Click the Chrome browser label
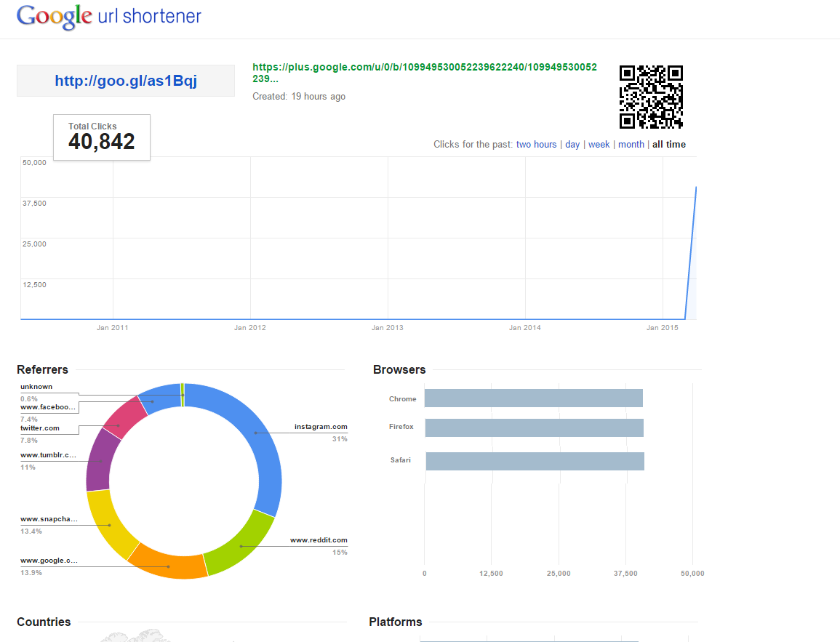 click(x=402, y=399)
